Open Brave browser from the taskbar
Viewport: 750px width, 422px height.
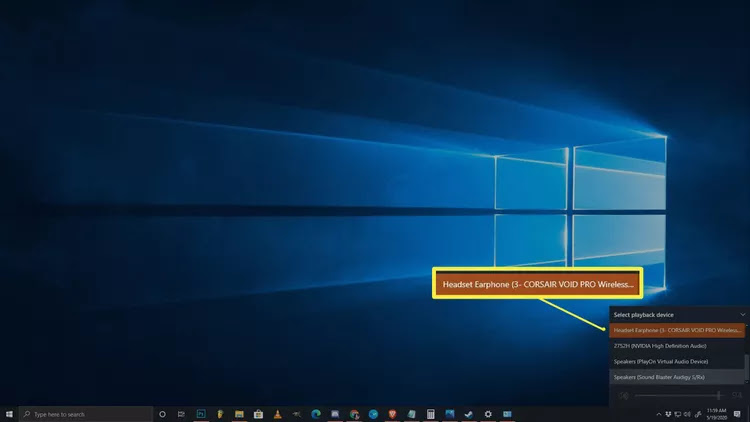[x=392, y=414]
